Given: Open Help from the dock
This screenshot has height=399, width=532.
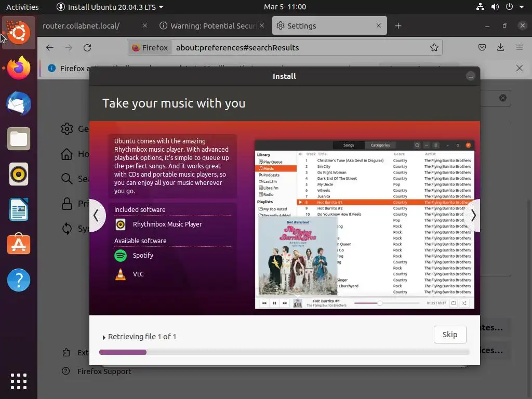Looking at the screenshot, I should click(19, 280).
